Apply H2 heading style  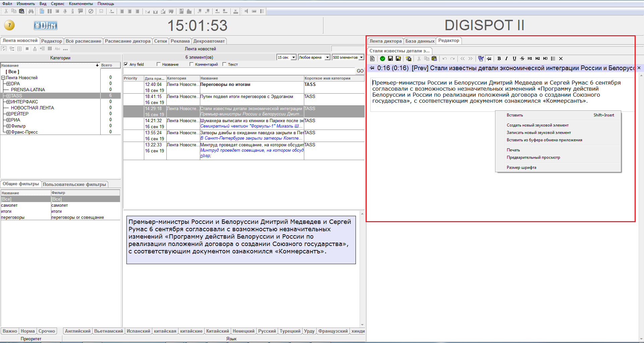538,58
